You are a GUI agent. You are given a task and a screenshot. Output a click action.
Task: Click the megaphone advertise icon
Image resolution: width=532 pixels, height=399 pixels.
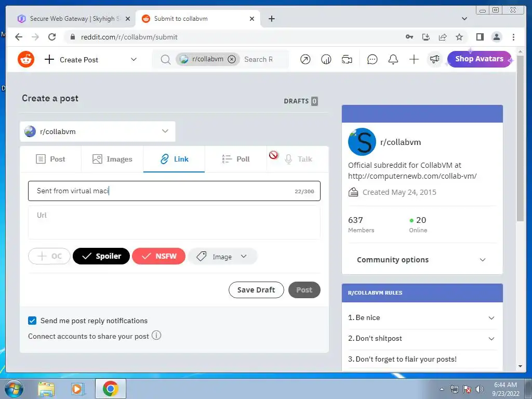pos(435,59)
